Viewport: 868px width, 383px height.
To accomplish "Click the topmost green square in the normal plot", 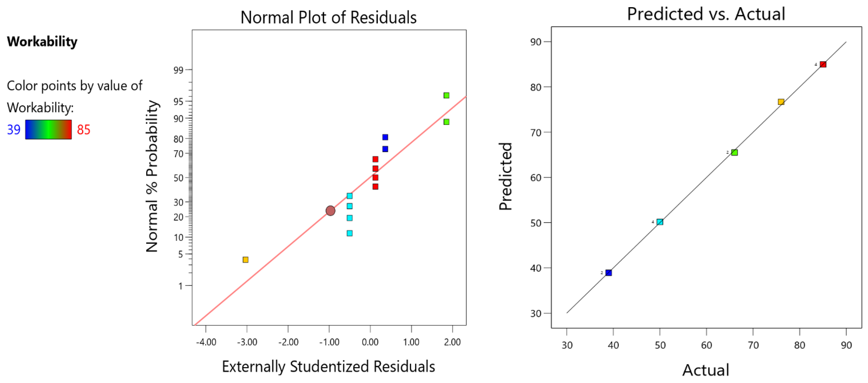I will point(446,95).
